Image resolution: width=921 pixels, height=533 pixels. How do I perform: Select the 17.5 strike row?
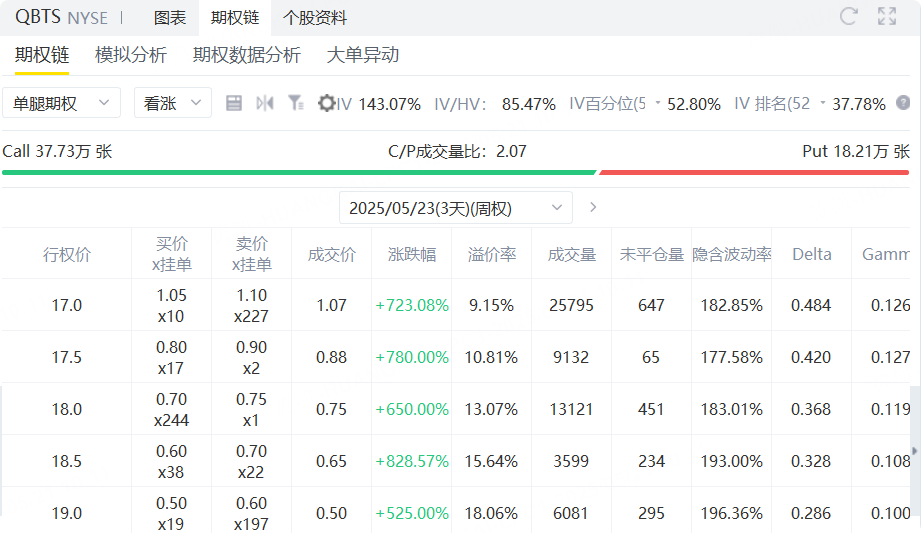(x=456, y=357)
